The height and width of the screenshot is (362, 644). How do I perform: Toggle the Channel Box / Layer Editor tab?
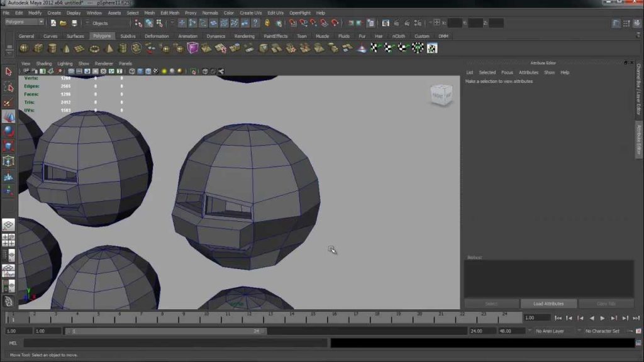tap(638, 89)
